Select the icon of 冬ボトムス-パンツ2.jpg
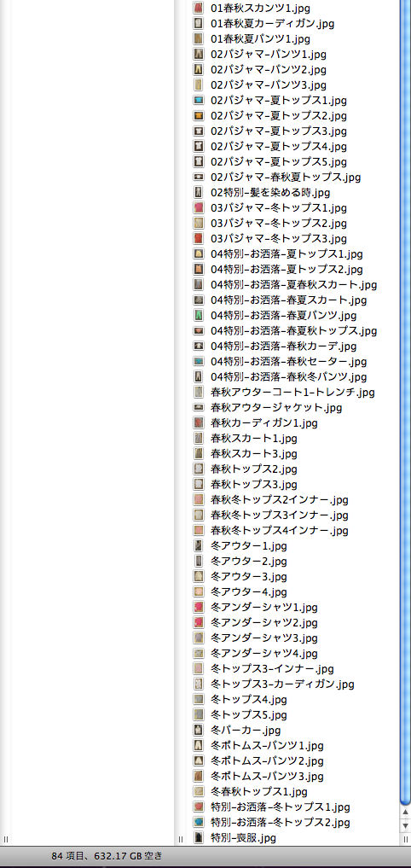Viewport: 411px width, 868px height. (199, 761)
